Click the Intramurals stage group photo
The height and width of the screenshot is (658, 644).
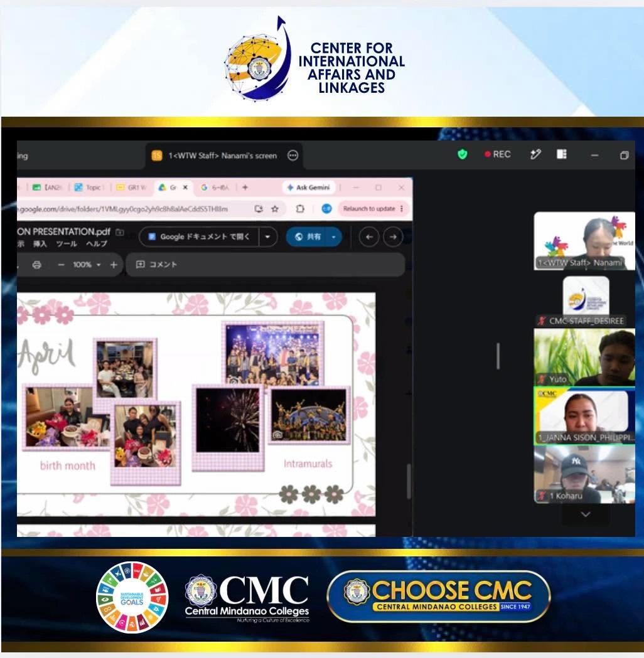[274, 355]
